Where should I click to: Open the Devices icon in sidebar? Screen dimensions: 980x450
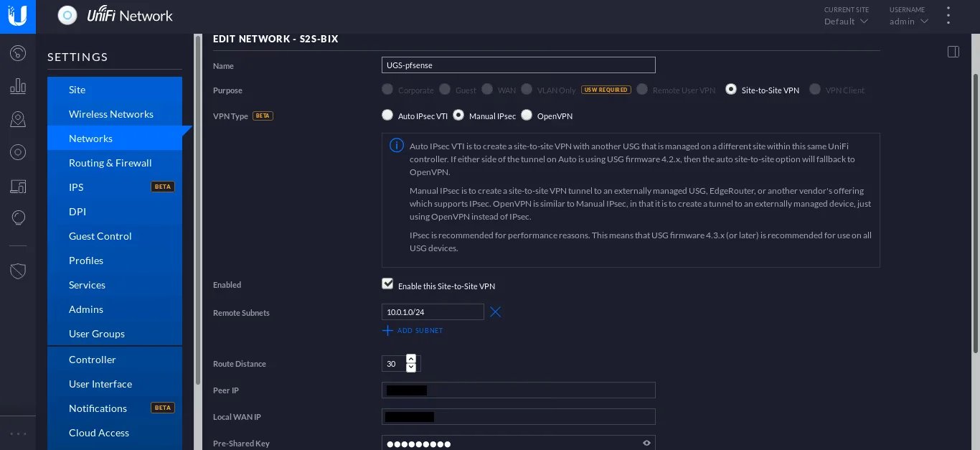point(18,152)
